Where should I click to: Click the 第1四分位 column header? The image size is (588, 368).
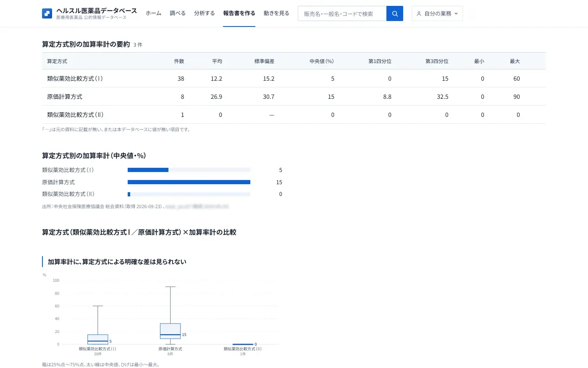pyautogui.click(x=380, y=61)
